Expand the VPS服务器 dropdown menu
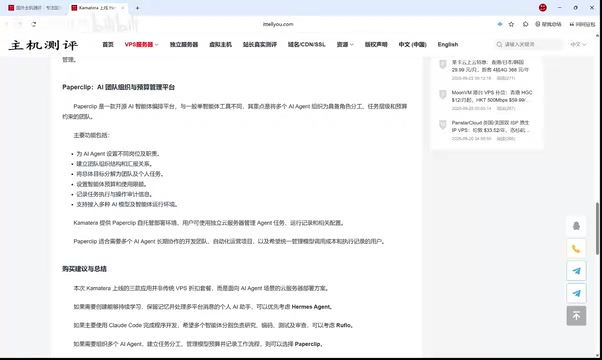The image size is (602, 360). pos(141,45)
